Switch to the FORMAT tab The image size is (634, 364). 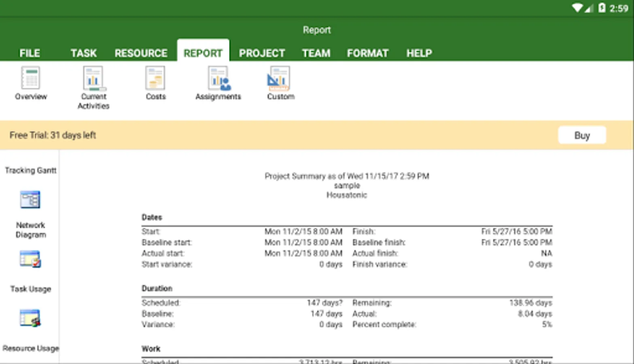pos(367,53)
